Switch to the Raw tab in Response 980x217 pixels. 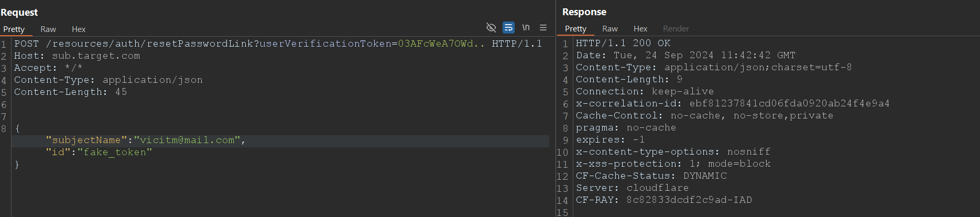click(610, 29)
